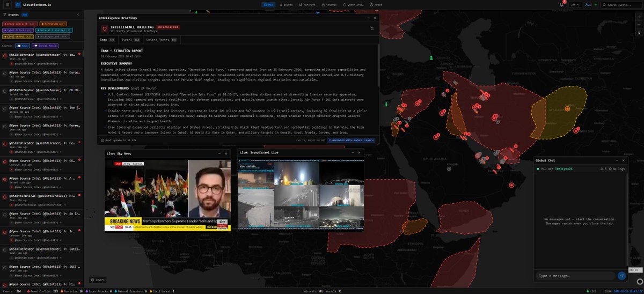The image size is (644, 294).
Task: Minimize the Global Chat panel
Action: pyautogui.click(x=617, y=160)
